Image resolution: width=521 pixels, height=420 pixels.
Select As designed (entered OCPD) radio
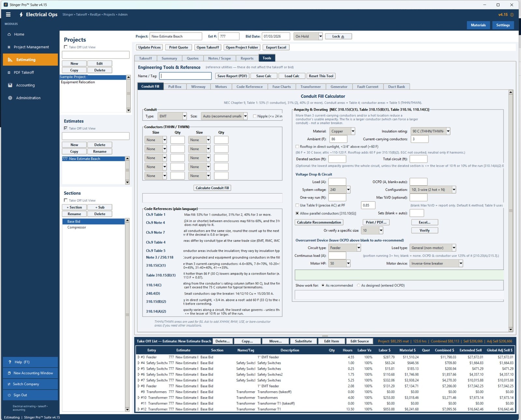click(359, 286)
